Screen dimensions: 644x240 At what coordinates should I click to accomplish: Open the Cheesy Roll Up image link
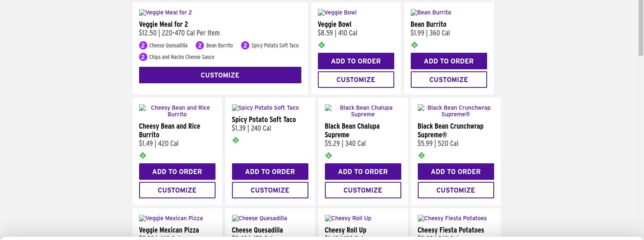(348, 218)
